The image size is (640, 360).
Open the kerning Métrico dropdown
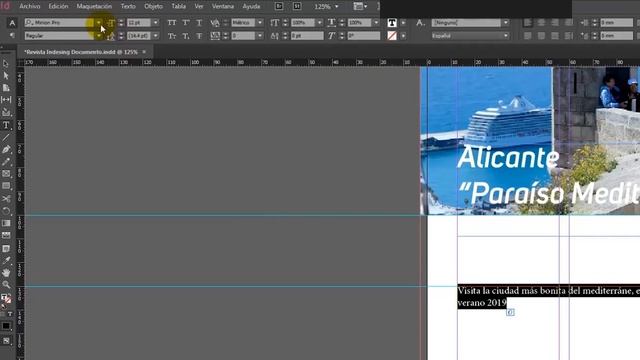[260, 23]
